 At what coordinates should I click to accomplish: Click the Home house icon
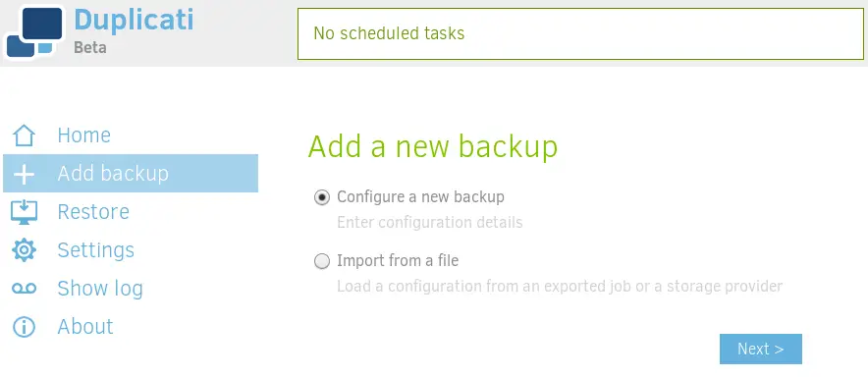tap(24, 135)
